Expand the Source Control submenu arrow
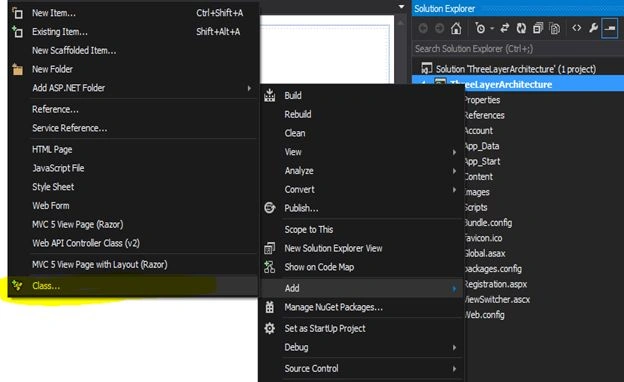 454,369
